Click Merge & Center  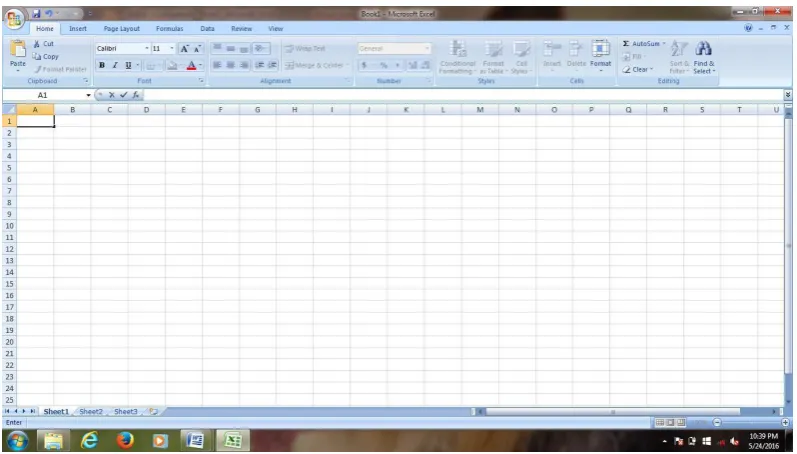[315, 65]
